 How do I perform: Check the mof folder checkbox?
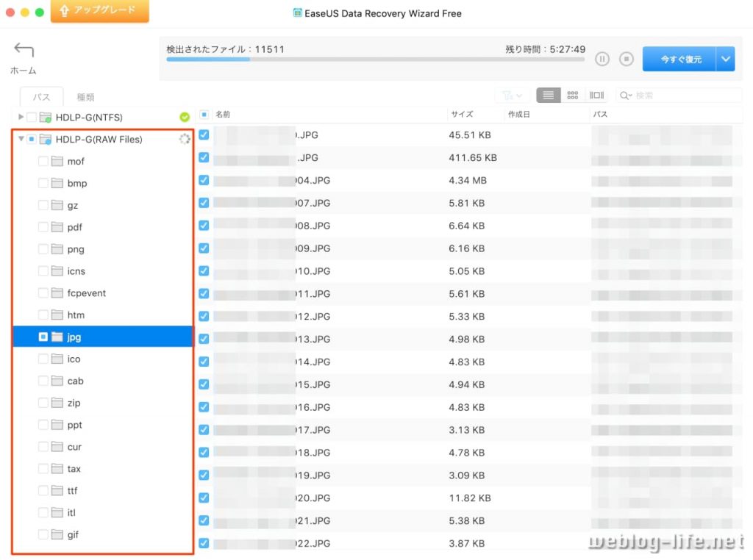(43, 161)
